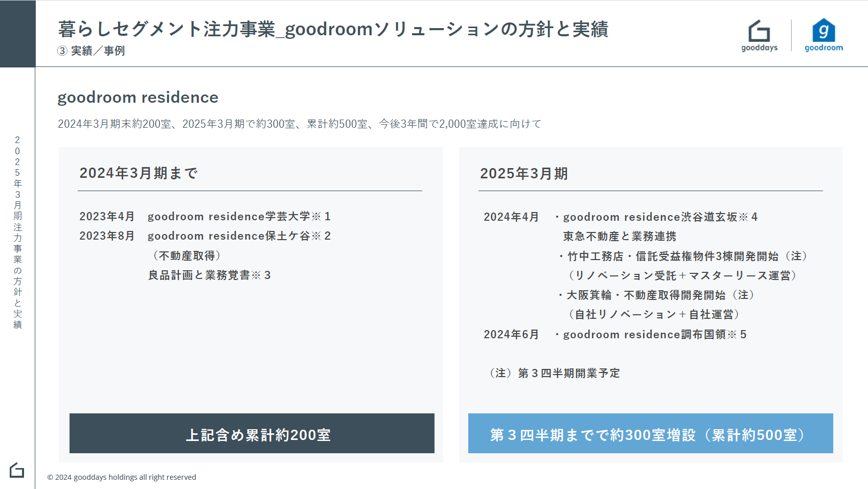Viewport: 868px width, 489px height.
Task: Click the © 2024 gooddays holdings copyright text
Action: (x=122, y=477)
